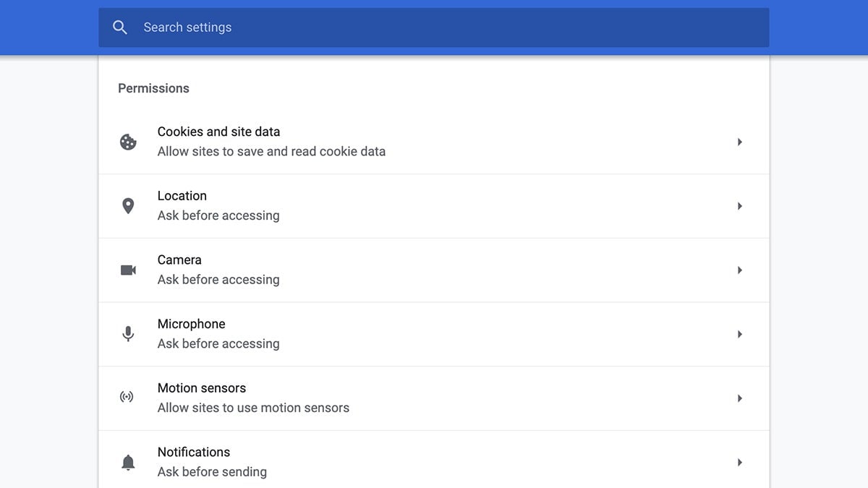Expand the Motion sensors row arrow
The height and width of the screenshot is (488, 868).
click(739, 398)
